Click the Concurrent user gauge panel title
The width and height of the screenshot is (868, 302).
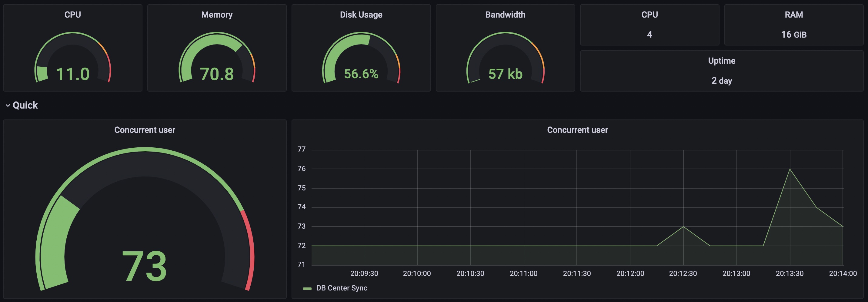[x=145, y=130]
